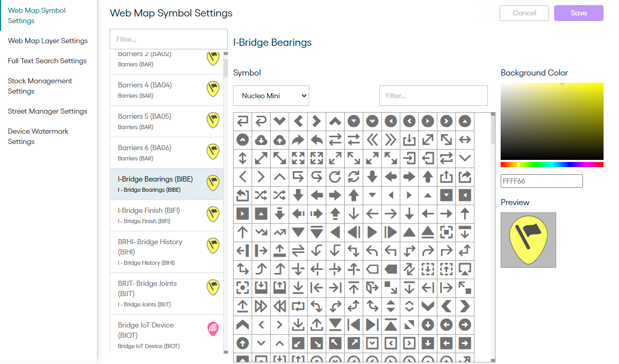Screen dimensions: 619x364
Task: Open the Nucleo Mini symbol set dropdown
Action: point(271,96)
